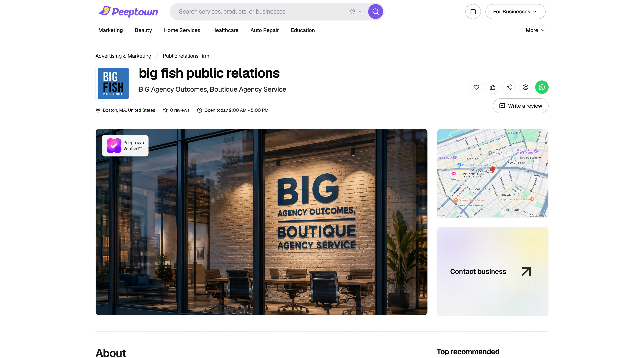Like the business with thumbs-up icon
Viewport: 644px width, 358px height.
(x=493, y=87)
